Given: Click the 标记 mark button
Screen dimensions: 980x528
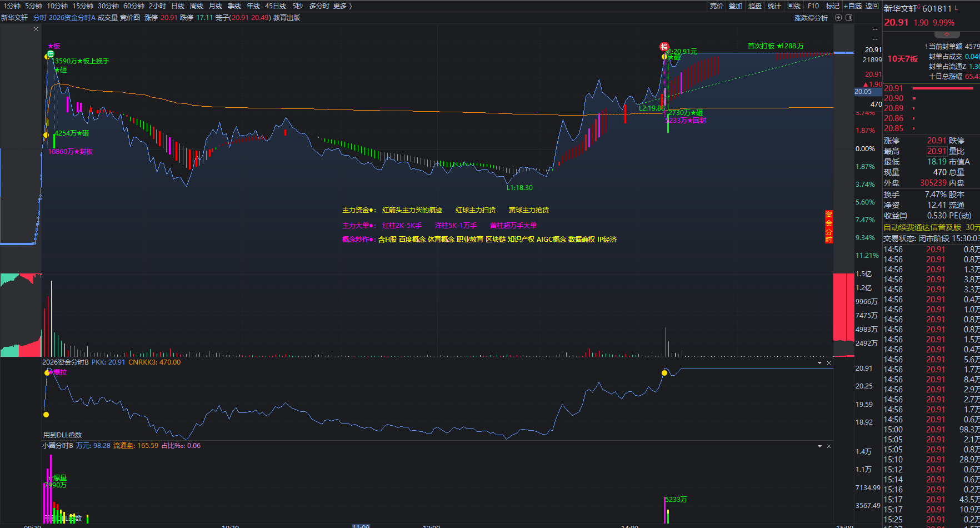Looking at the screenshot, I should pyautogui.click(x=832, y=6).
